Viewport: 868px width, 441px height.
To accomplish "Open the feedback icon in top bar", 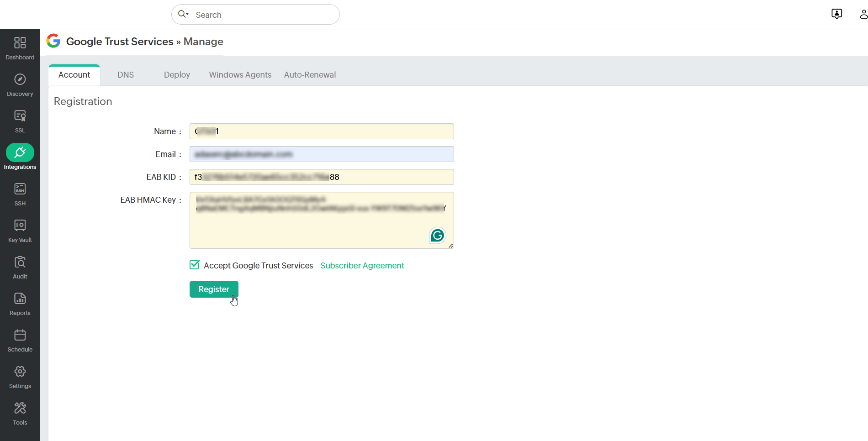I will point(836,14).
